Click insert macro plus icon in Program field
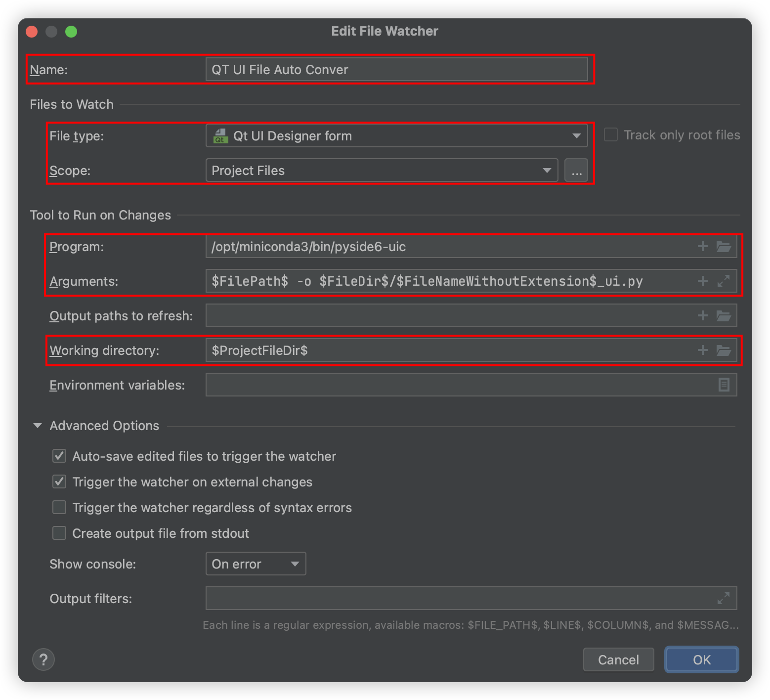The width and height of the screenshot is (770, 700). click(702, 247)
